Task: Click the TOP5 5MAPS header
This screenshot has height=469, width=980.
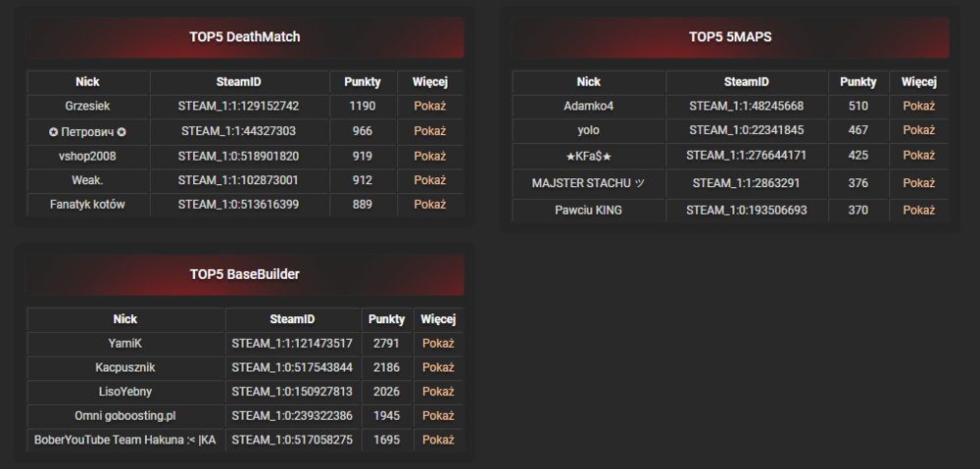Action: (x=730, y=37)
